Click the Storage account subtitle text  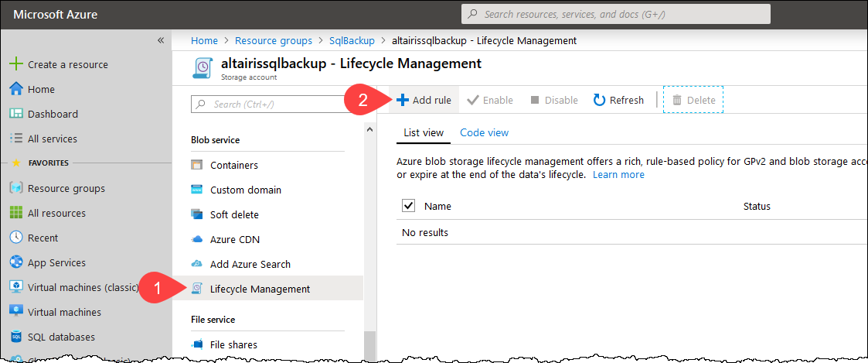pos(249,77)
